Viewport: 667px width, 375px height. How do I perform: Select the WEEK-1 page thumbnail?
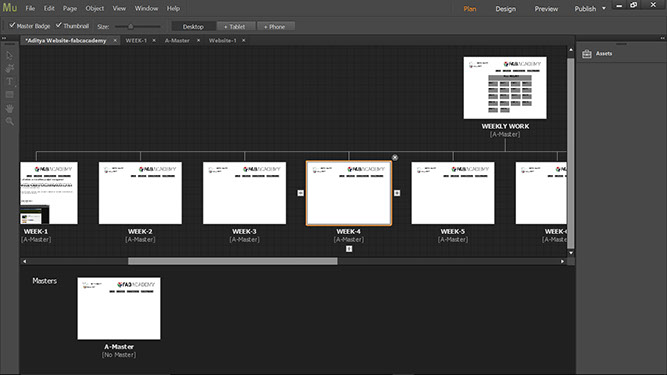tap(49, 193)
